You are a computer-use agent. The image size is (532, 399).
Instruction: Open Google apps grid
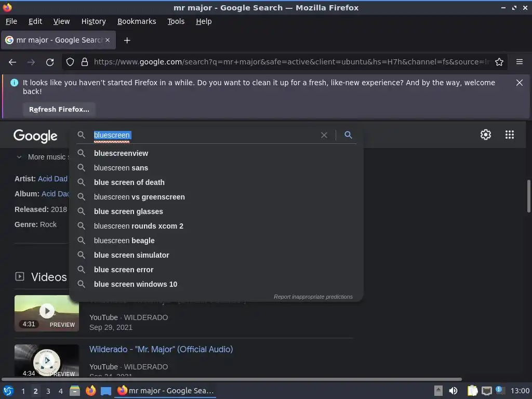click(509, 135)
